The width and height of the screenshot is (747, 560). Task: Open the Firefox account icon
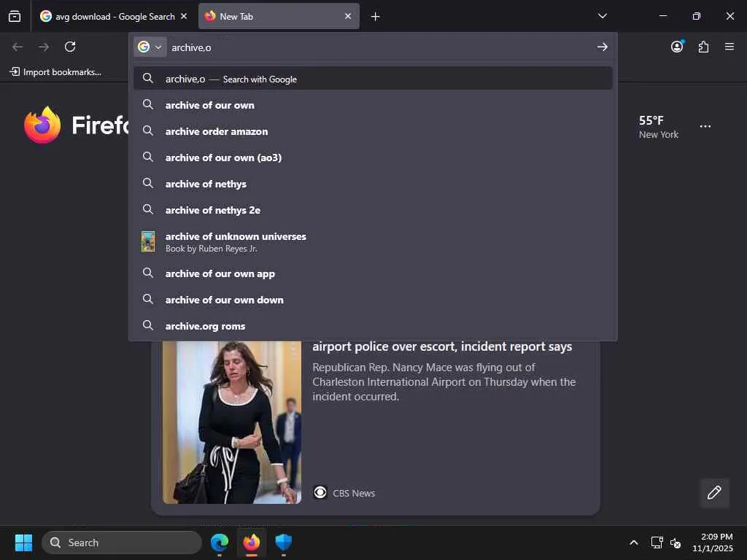(677, 46)
